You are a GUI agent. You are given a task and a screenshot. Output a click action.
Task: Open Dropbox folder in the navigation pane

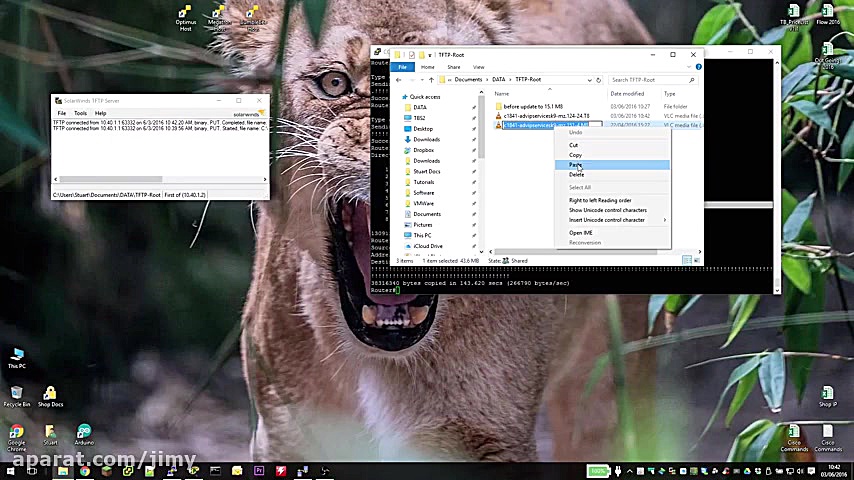(423, 150)
